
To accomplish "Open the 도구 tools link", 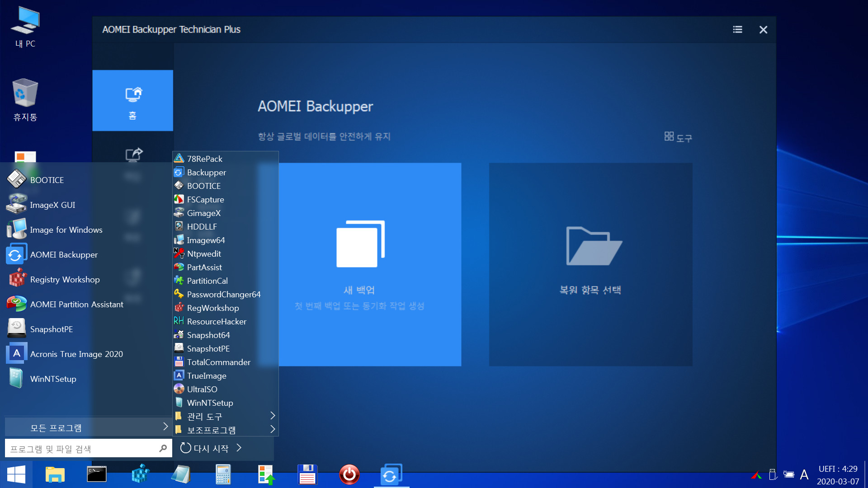I will [x=678, y=137].
